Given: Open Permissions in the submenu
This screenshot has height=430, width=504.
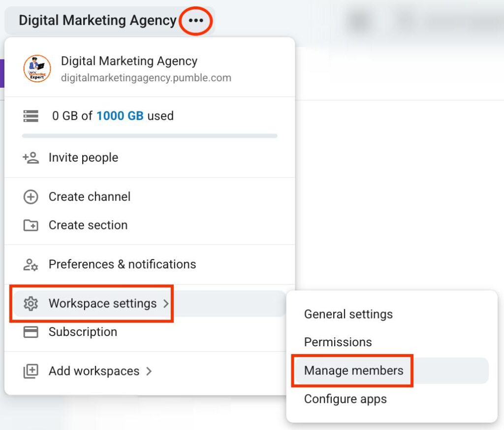Looking at the screenshot, I should [x=392, y=342].
